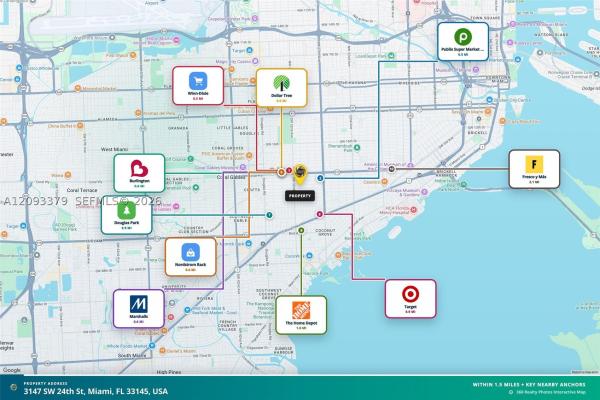
Task: Select the teal Douglas Park route marker
Action: click(269, 215)
